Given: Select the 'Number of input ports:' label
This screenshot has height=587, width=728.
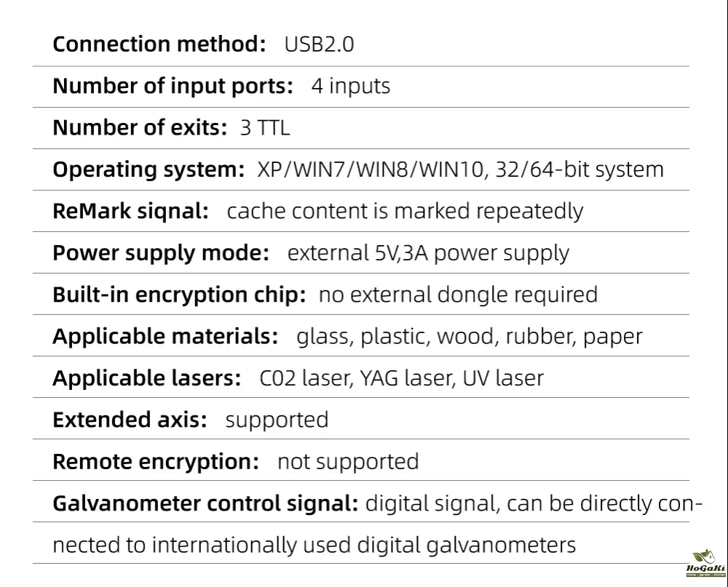Looking at the screenshot, I should pos(173,86).
